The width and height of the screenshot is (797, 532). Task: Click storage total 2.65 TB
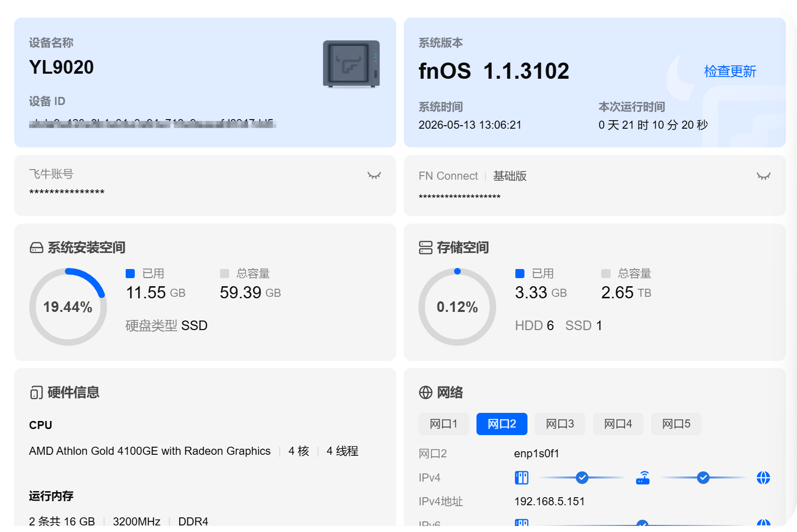tap(626, 293)
